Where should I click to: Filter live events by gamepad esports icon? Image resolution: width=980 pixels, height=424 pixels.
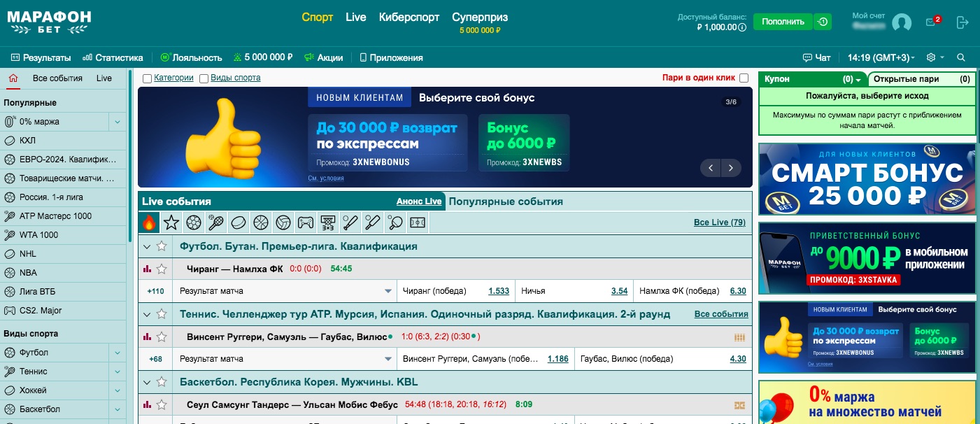tap(306, 222)
